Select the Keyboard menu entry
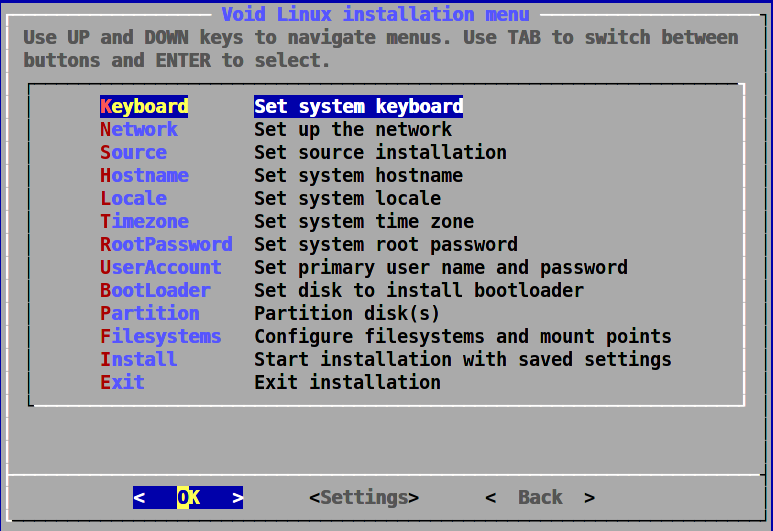The width and height of the screenshot is (773, 531). (x=144, y=106)
